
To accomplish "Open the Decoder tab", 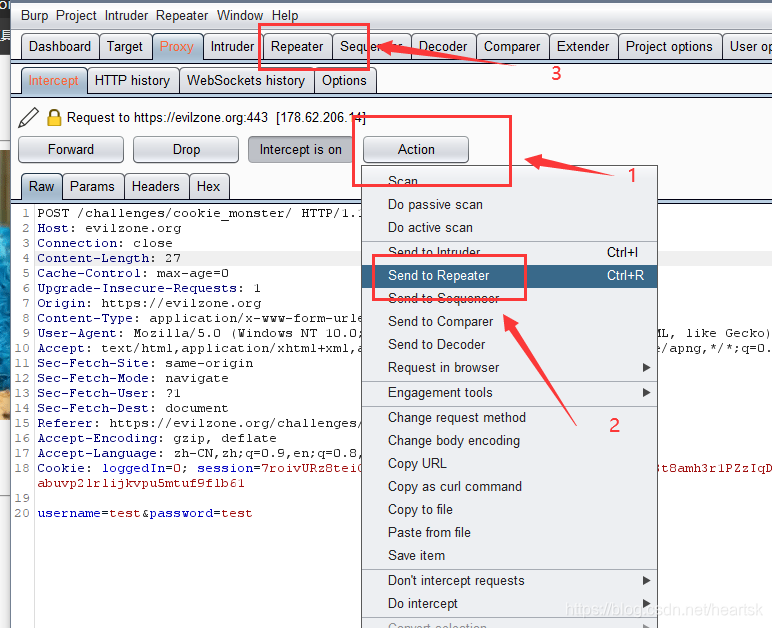I will (x=443, y=47).
